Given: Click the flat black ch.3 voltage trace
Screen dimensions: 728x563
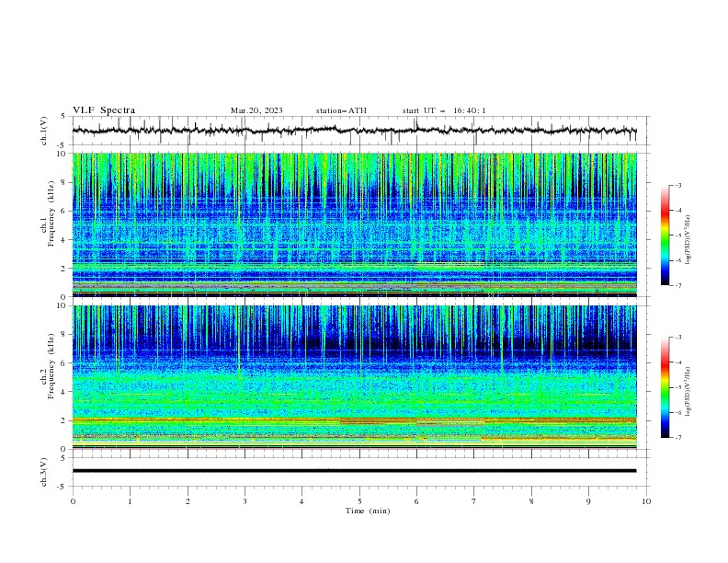Looking at the screenshot, I should click(x=354, y=471).
